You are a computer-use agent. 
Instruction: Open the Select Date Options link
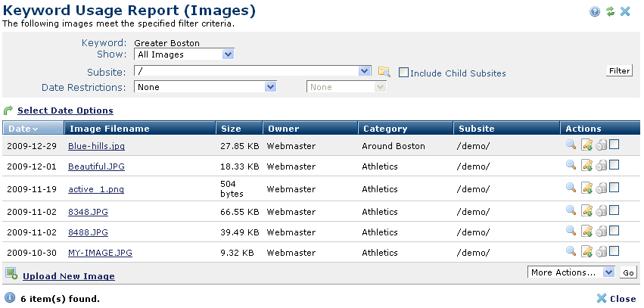65,110
